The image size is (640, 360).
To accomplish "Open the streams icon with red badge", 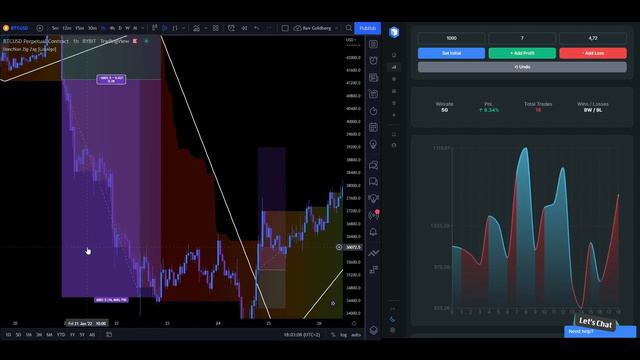I will (x=373, y=215).
